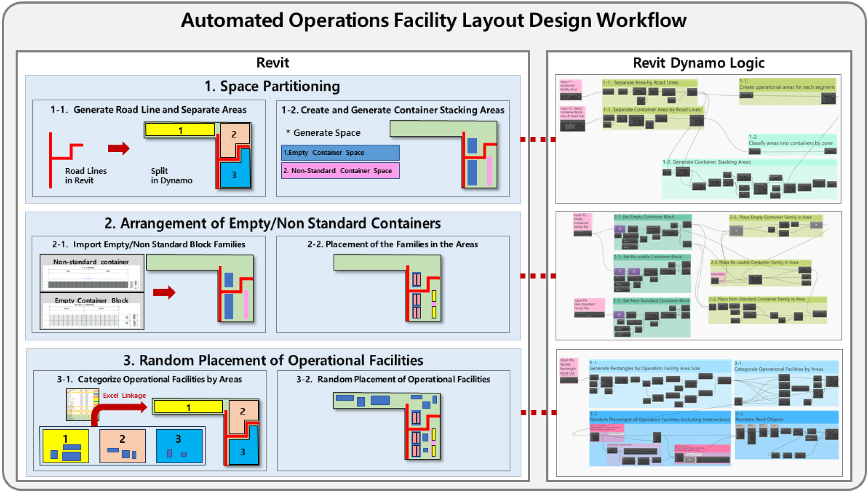The image size is (868, 493).
Task: Click "2. Arrangement of Empty/Non Standard Containers" heading
Action: [x=272, y=223]
